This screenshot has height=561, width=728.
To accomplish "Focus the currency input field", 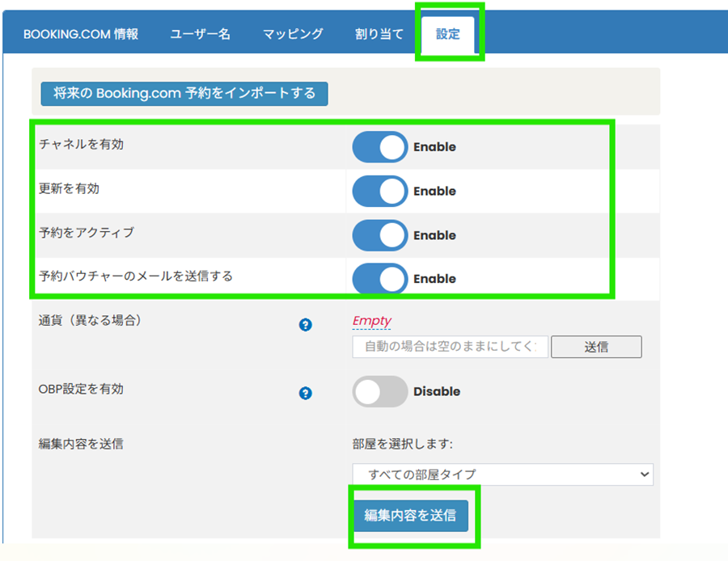I will pyautogui.click(x=450, y=347).
